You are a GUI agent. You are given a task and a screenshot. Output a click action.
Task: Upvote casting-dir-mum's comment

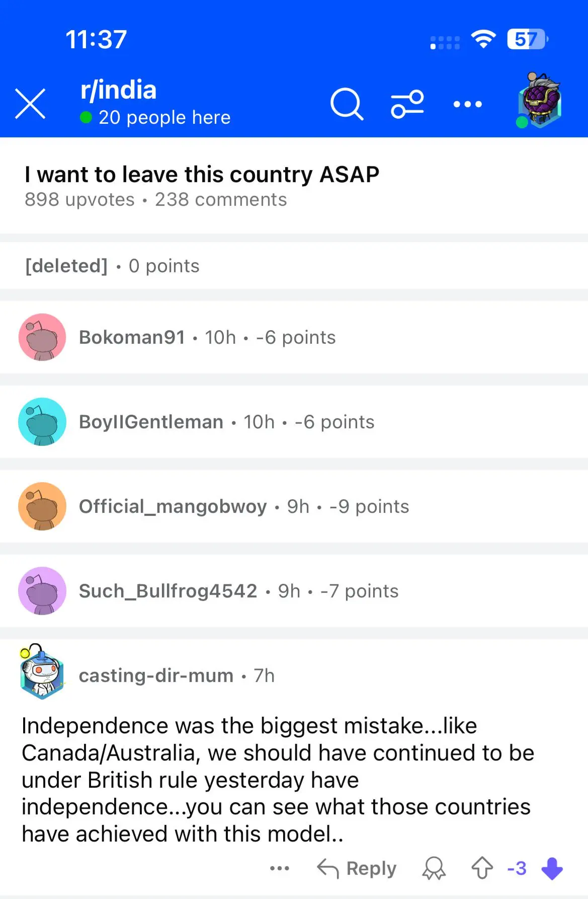482,868
